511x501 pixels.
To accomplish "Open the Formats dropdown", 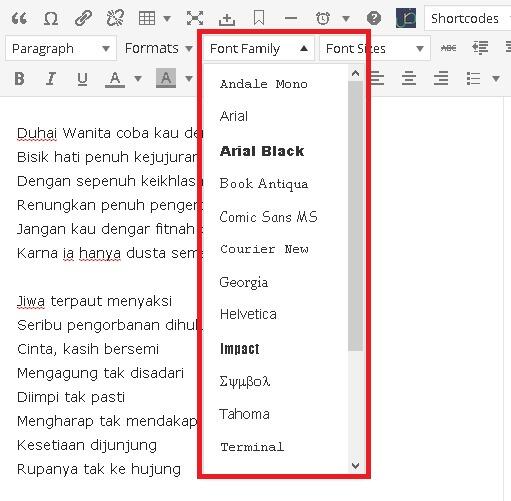I will [x=158, y=48].
